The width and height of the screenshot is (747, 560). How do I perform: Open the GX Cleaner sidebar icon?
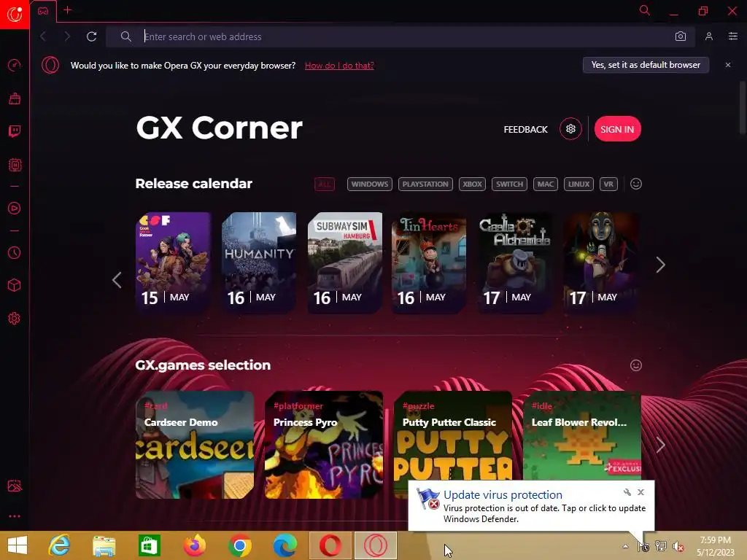(x=15, y=98)
